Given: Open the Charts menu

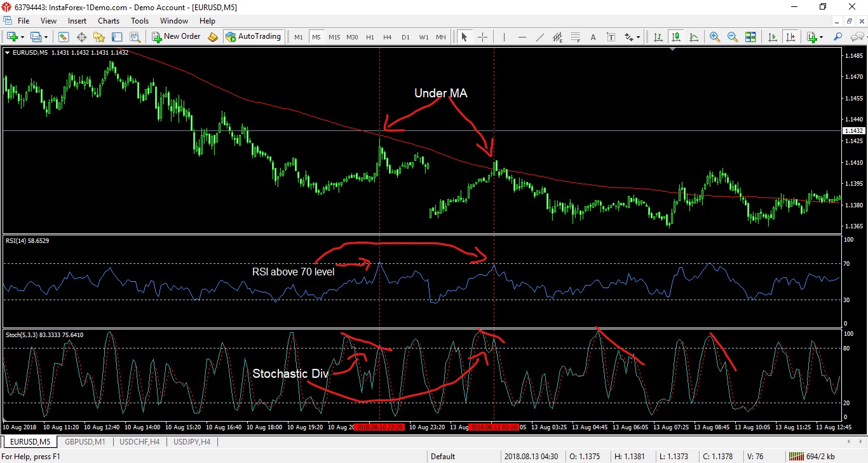Looking at the screenshot, I should click(109, 21).
